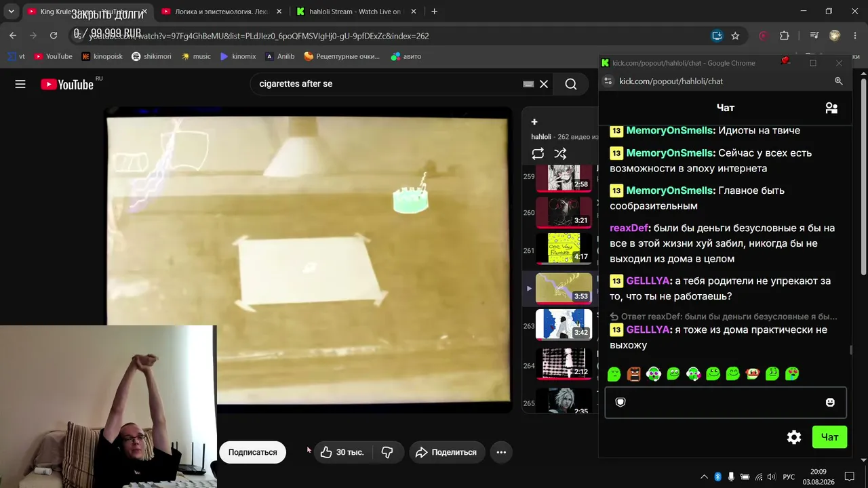Open the авито bookmark
This screenshot has height=488, width=868.
(406, 56)
